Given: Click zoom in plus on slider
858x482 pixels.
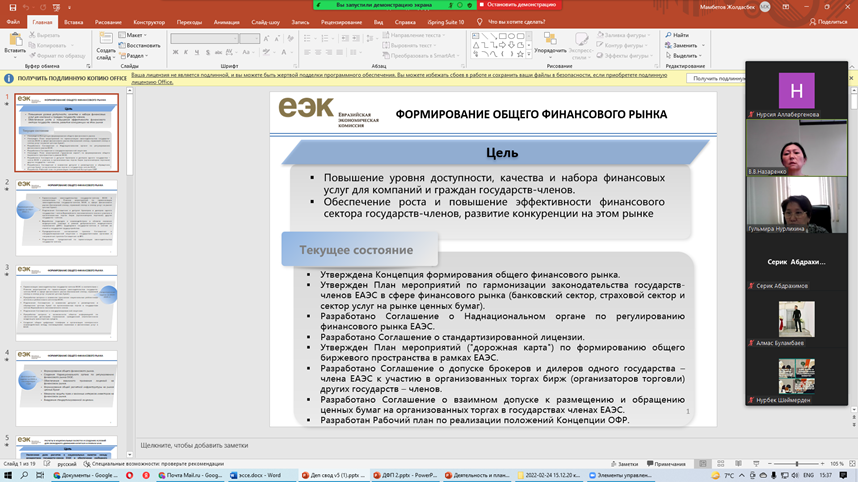Looking at the screenshot, I should coord(822,463).
